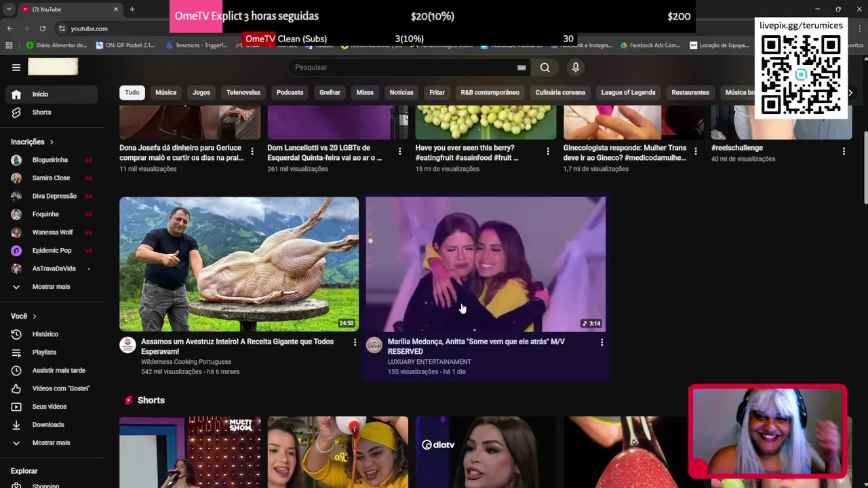Open options for Avestruz Inteiro video
Image resolution: width=868 pixels, height=488 pixels.
(x=355, y=342)
